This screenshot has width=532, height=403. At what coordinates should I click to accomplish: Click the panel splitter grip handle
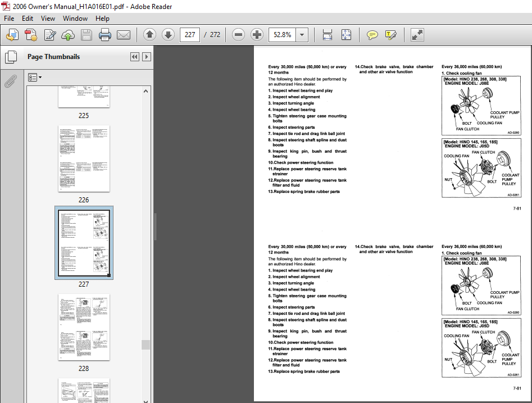pos(155,227)
